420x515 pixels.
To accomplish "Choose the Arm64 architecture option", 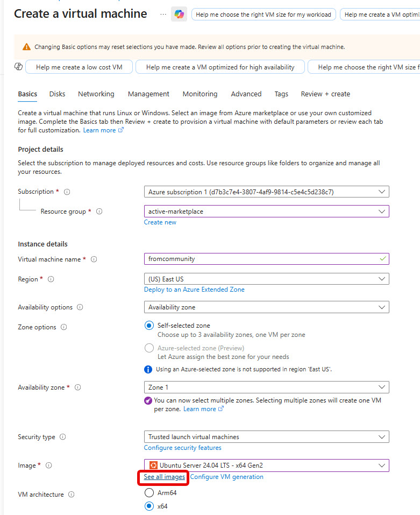I will (149, 492).
